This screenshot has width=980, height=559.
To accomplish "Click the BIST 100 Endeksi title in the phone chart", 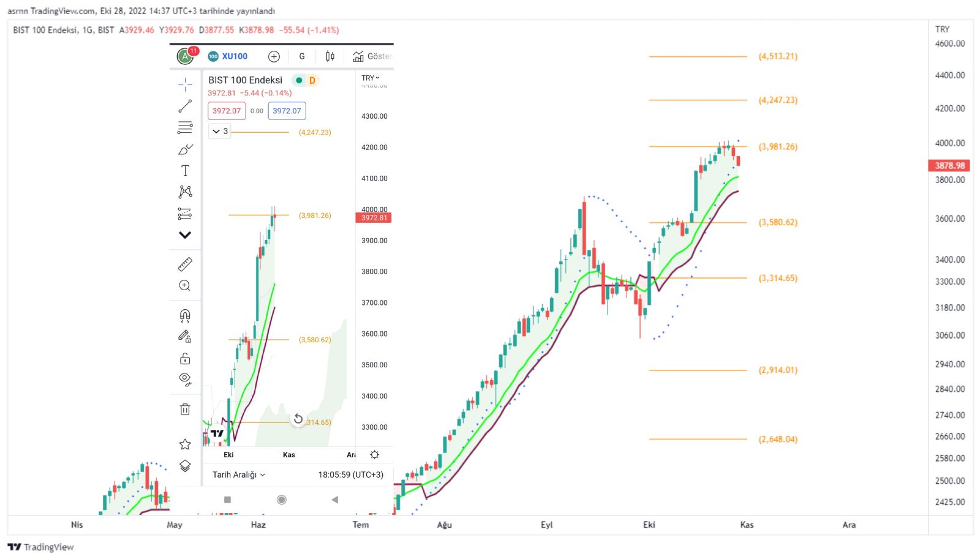I will click(245, 80).
